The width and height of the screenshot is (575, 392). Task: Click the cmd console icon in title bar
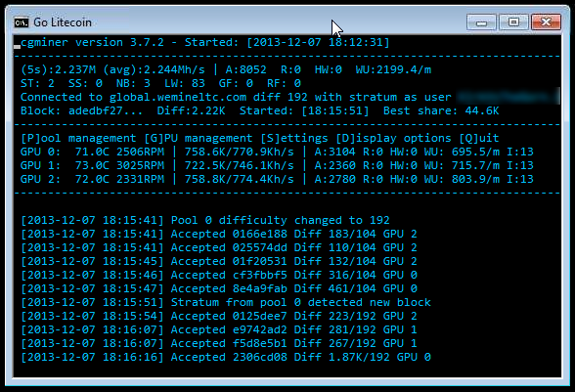[x=22, y=22]
